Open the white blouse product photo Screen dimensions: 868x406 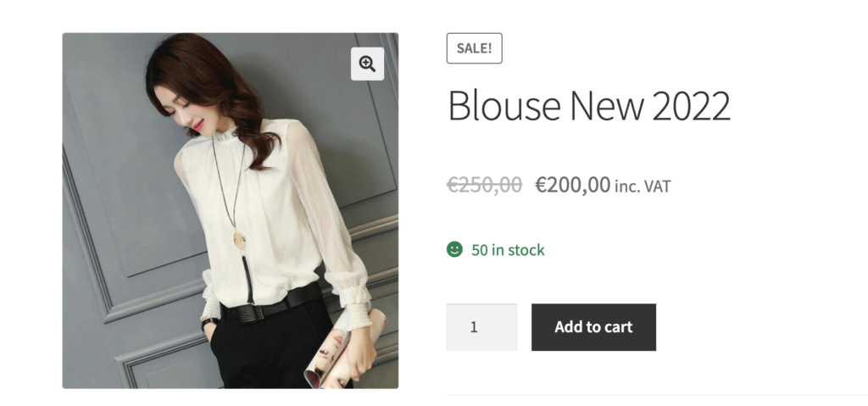(x=231, y=210)
